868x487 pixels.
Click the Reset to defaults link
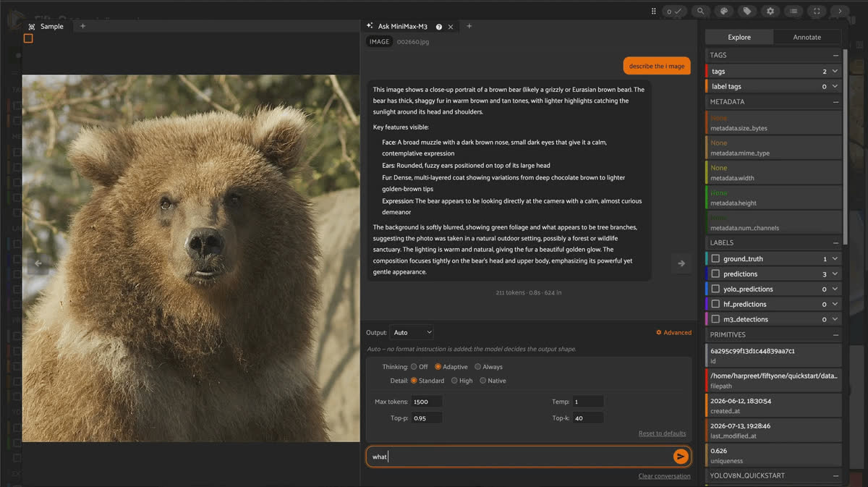(x=662, y=433)
